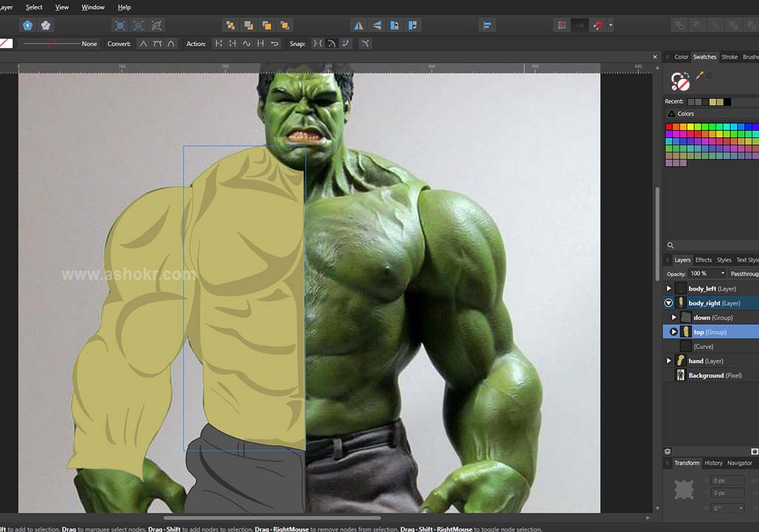Expand the body_left layer
The height and width of the screenshot is (532, 759).
click(x=669, y=289)
